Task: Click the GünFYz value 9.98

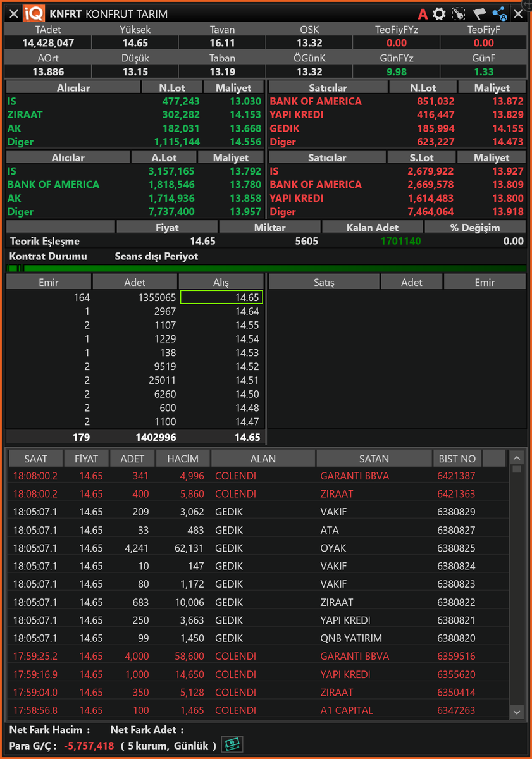Action: 397,71
